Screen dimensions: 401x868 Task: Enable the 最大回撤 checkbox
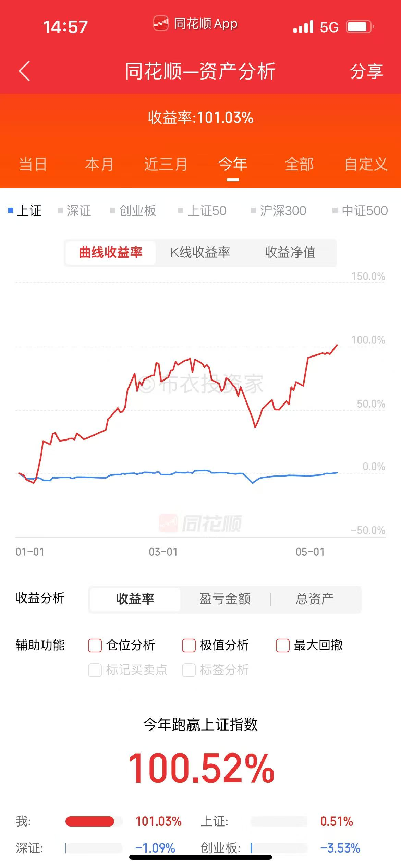(283, 645)
